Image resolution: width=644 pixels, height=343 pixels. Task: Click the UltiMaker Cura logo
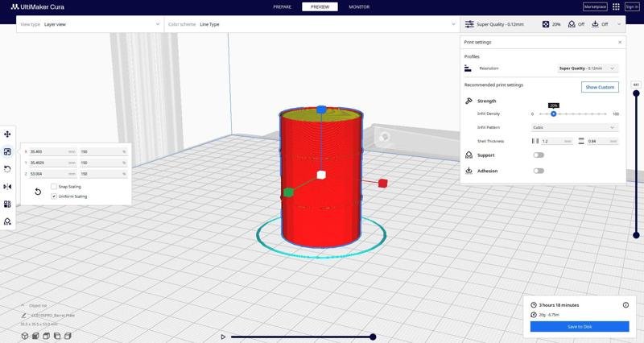click(x=37, y=6)
